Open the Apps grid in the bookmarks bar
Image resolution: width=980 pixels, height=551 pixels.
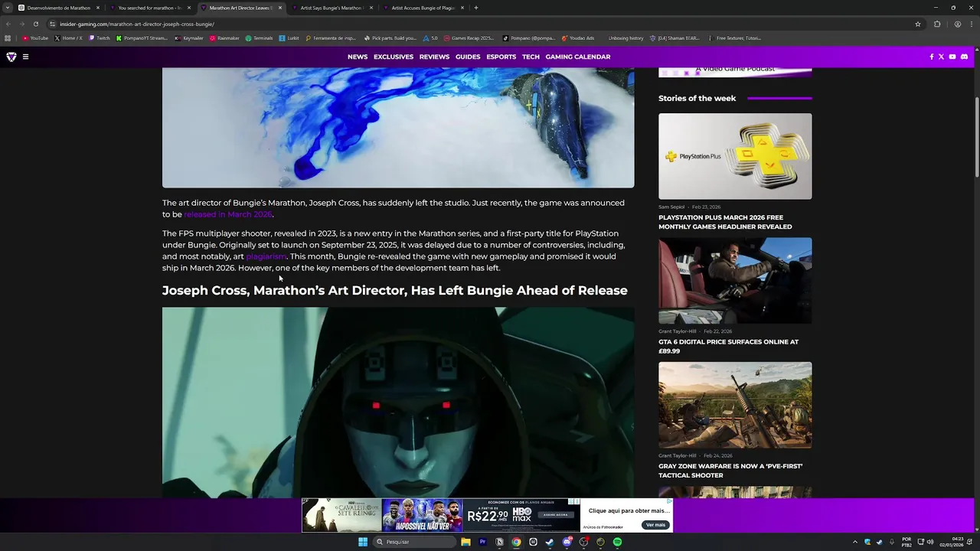8,38
